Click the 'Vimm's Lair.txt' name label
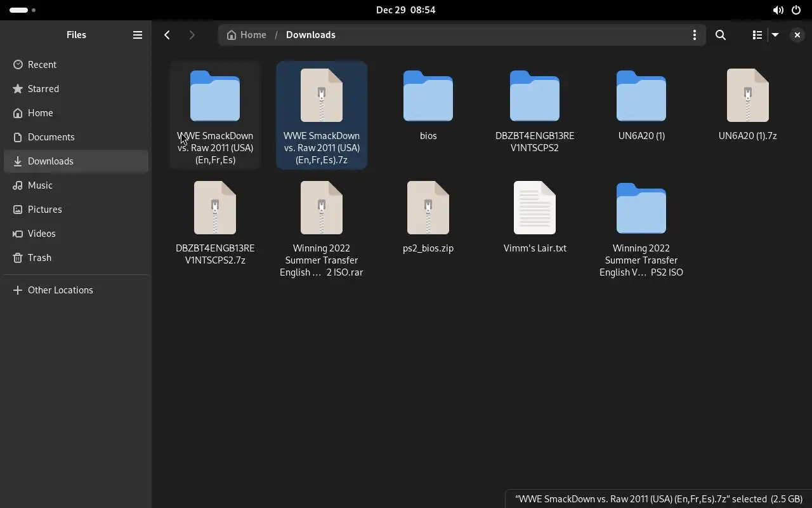Image resolution: width=812 pixels, height=508 pixels. 535,248
